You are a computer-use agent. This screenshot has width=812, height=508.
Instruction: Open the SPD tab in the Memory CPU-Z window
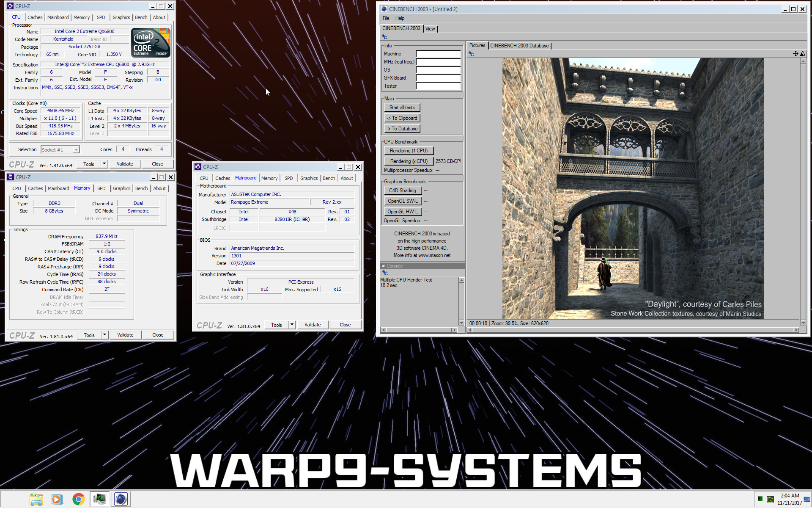coord(101,188)
